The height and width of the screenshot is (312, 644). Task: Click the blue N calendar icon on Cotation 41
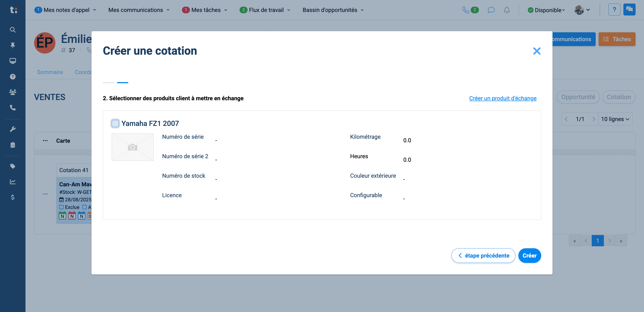[82, 216]
